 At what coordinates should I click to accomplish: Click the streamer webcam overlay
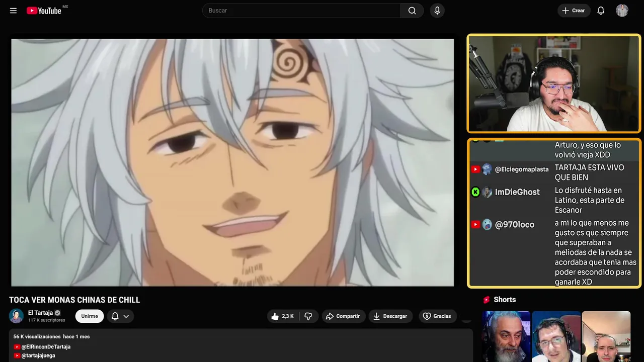pos(554,83)
